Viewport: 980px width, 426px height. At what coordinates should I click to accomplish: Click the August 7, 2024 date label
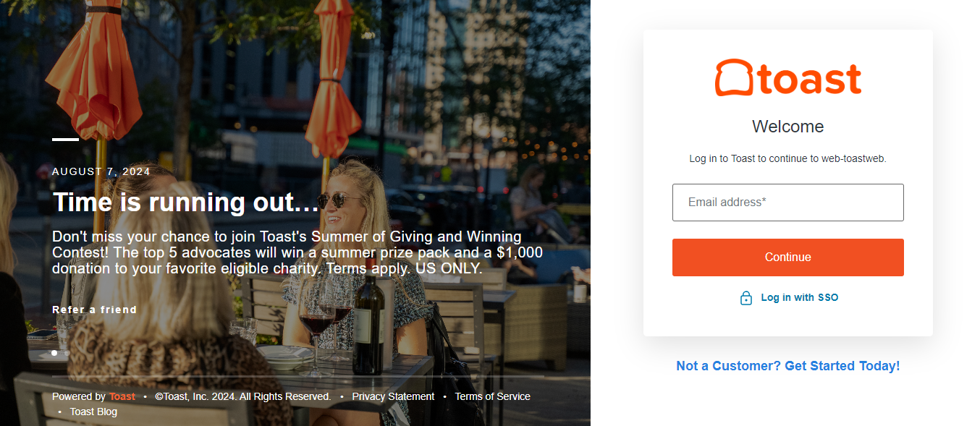point(101,171)
